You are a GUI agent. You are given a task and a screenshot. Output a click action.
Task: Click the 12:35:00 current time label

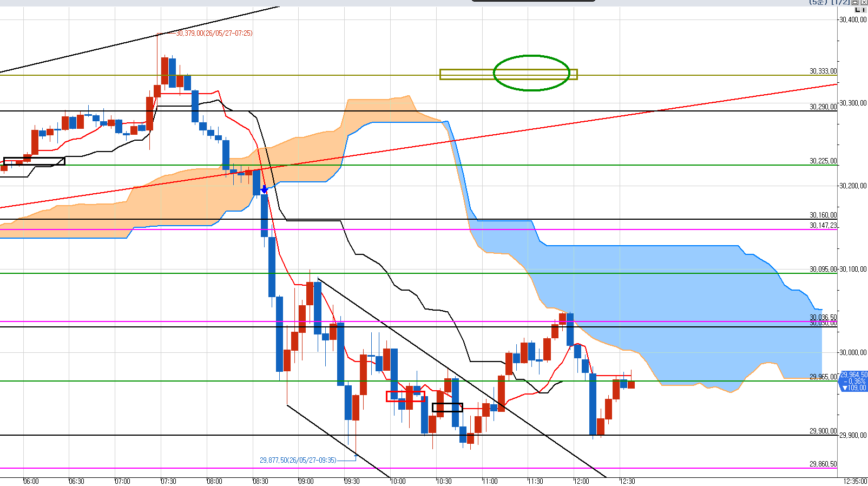click(x=855, y=481)
